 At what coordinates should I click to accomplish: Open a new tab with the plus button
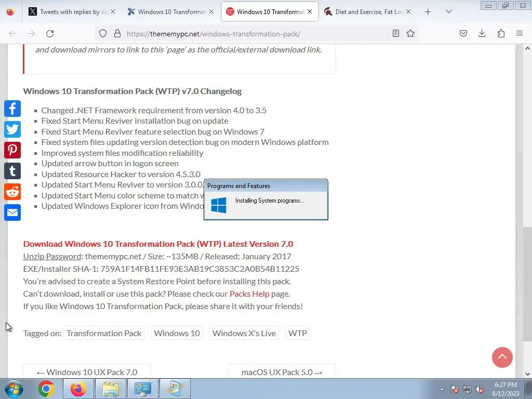point(428,11)
